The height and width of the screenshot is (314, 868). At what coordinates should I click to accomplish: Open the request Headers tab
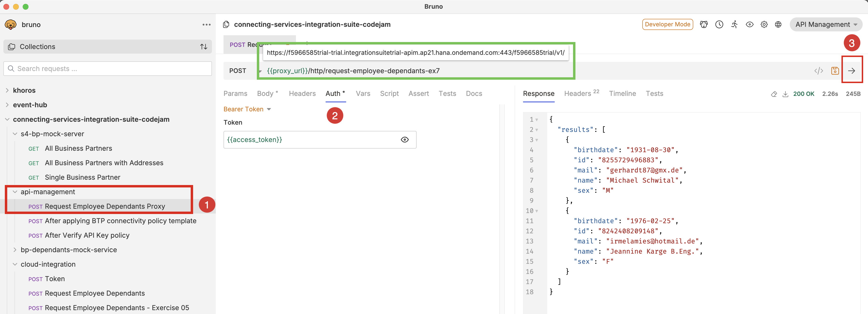[302, 93]
